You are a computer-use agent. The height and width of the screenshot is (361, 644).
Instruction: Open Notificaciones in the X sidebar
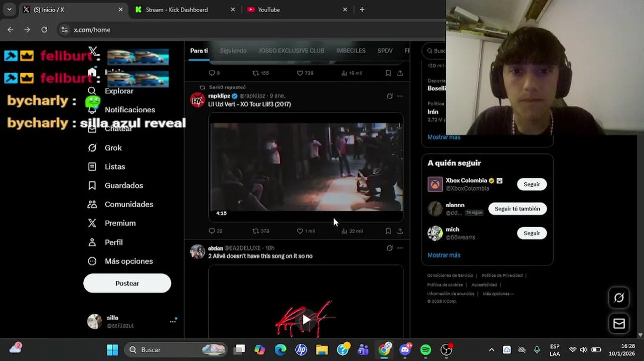click(121, 110)
